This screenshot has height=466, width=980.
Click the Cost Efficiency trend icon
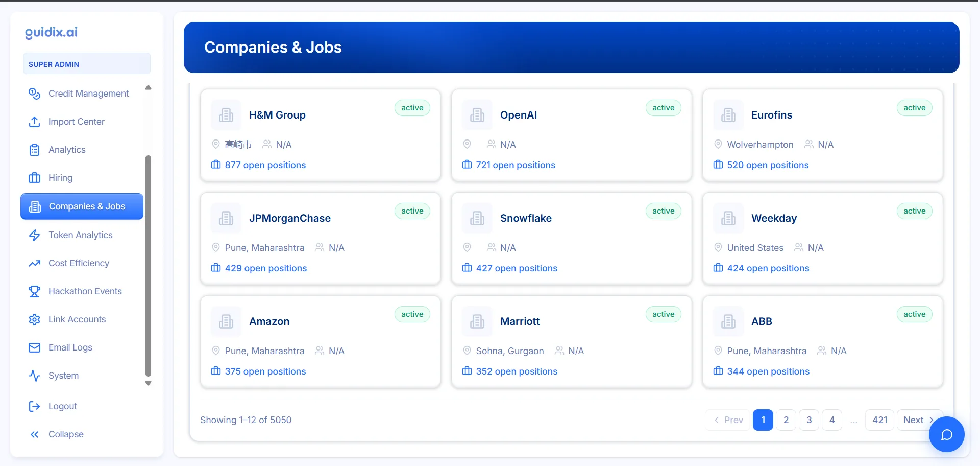(34, 263)
